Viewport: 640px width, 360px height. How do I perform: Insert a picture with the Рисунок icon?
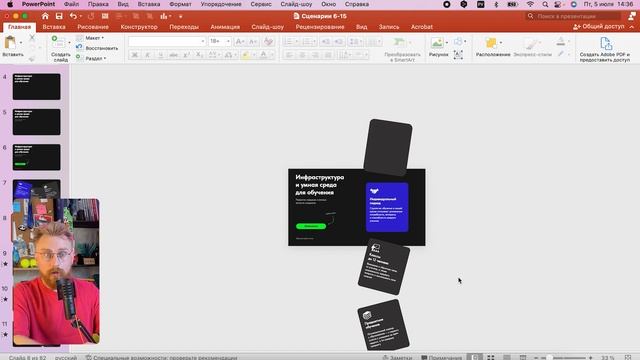pyautogui.click(x=437, y=42)
